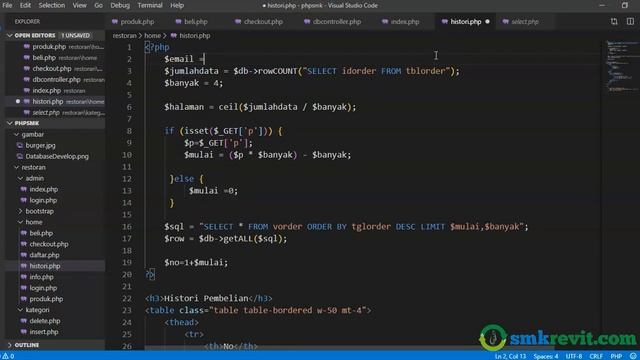Click the PHP language mode indicator
This screenshot has height=360, width=640.
coord(616,356)
